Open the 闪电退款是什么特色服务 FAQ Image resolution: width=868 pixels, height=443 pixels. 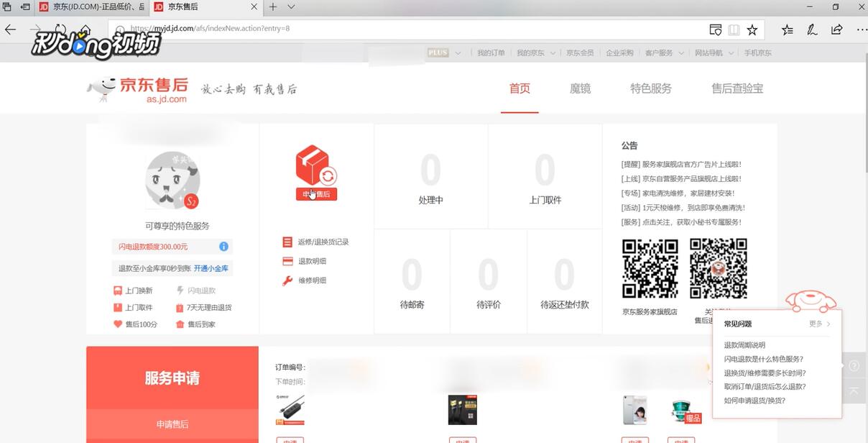pyautogui.click(x=764, y=359)
